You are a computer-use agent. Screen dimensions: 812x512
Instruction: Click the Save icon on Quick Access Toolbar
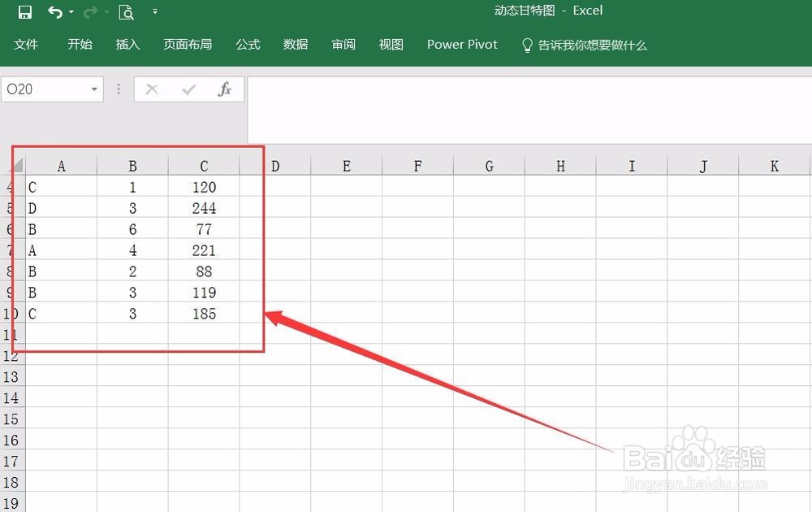point(24,11)
